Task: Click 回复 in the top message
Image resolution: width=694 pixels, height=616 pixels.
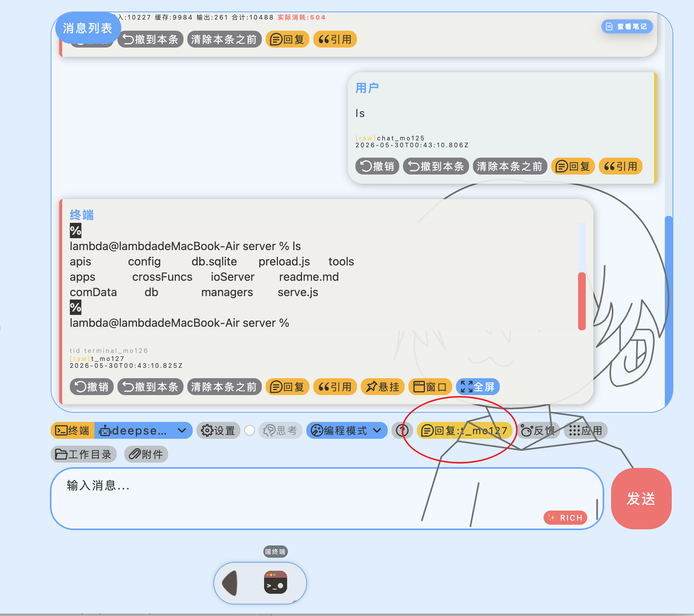Action: click(x=287, y=40)
